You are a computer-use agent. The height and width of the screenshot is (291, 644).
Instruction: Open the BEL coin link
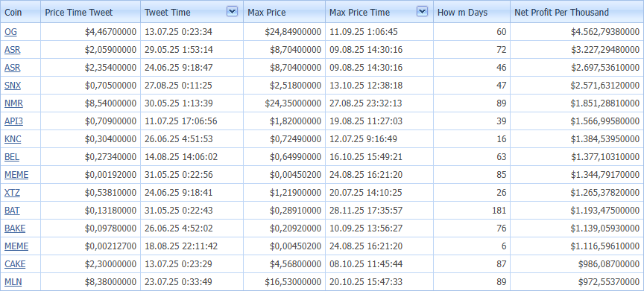pos(12,157)
